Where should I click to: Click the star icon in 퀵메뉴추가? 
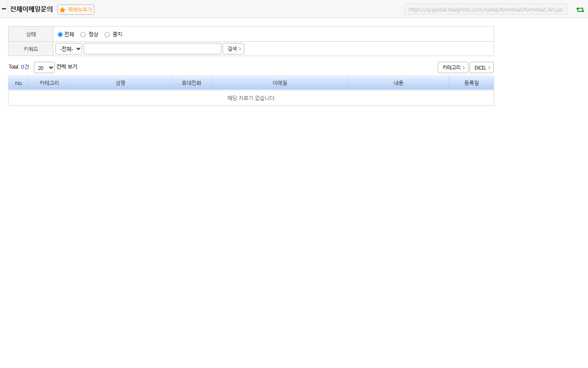click(x=62, y=10)
